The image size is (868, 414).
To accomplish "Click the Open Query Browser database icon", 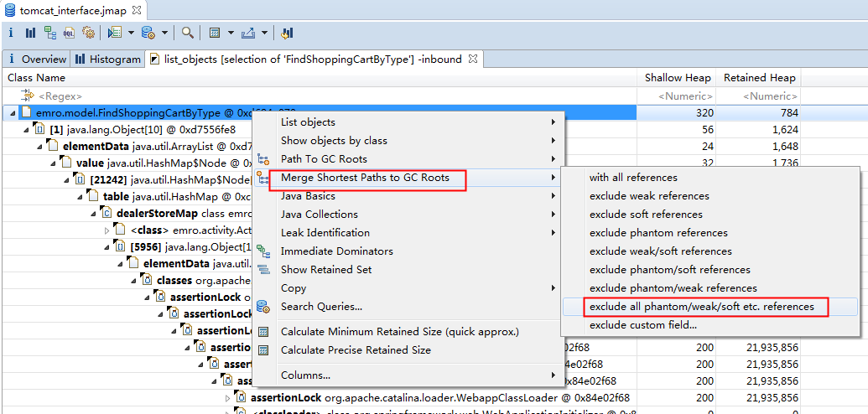I will tap(148, 34).
